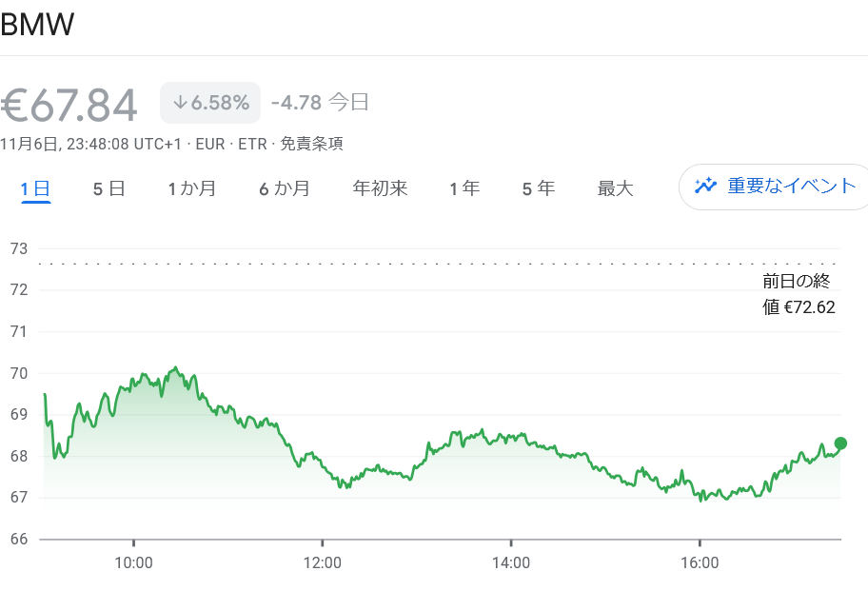Click the gray 6.58% percentage badge
Viewport: 868px width, 591px height.
click(209, 102)
